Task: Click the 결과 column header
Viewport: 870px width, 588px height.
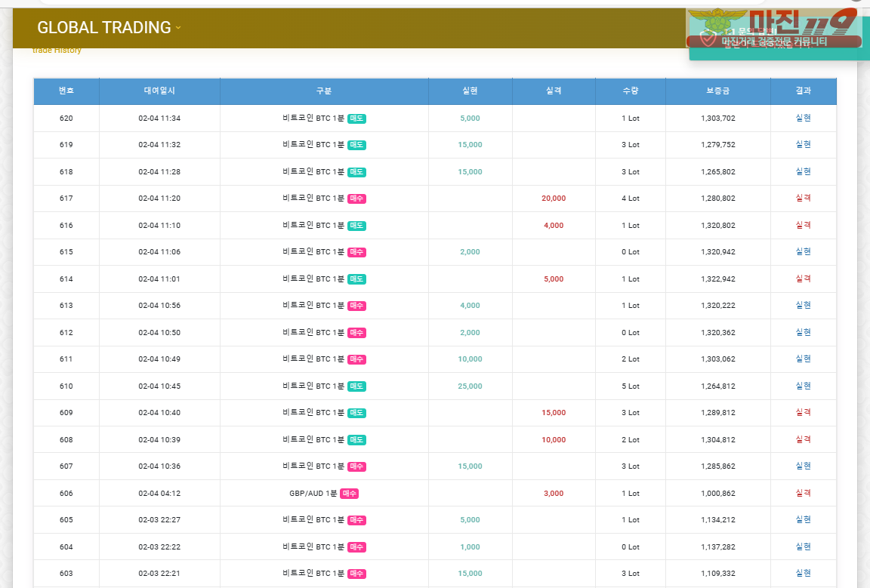Action: [803, 91]
